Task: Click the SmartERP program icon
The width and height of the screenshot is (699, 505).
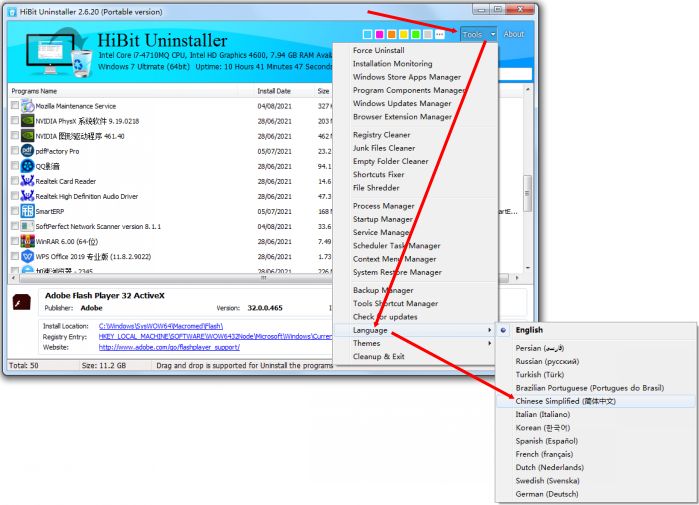Action: 27,211
